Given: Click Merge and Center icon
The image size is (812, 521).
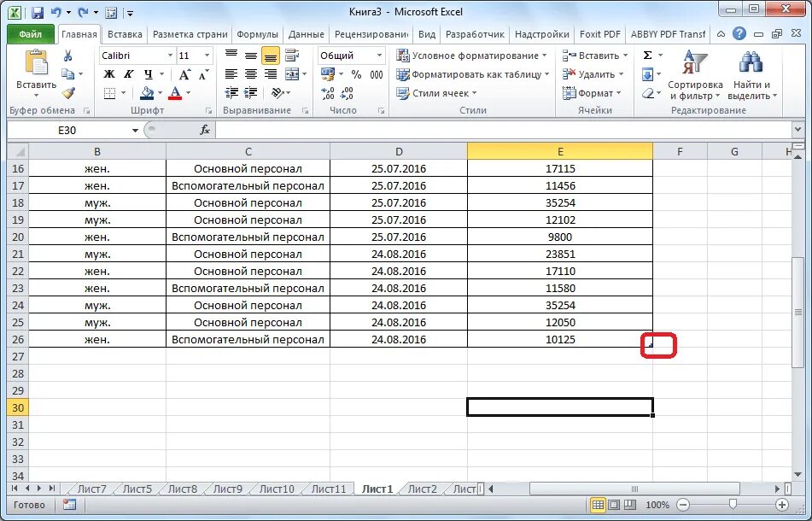Looking at the screenshot, I should click(x=292, y=74).
